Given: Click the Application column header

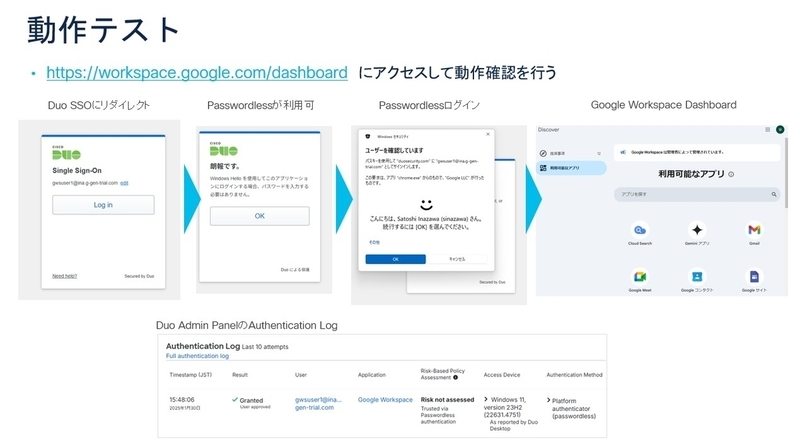Looking at the screenshot, I should (372, 375).
